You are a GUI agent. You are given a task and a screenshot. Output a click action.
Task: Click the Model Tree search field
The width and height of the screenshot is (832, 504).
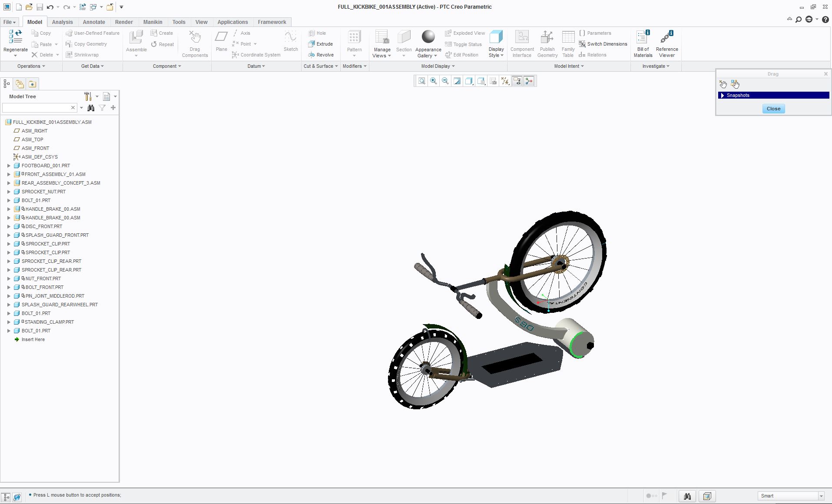click(36, 107)
